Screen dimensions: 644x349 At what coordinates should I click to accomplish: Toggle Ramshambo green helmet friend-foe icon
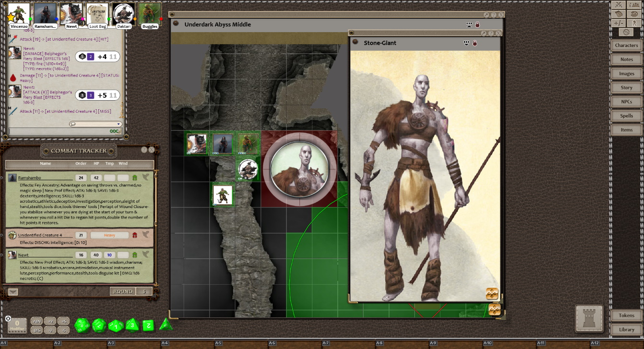click(x=135, y=178)
